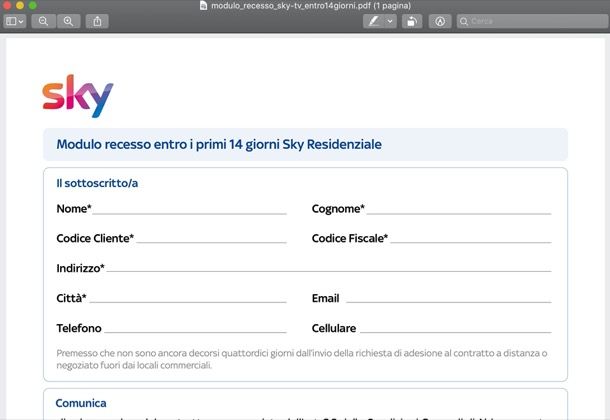The image size is (610, 420).
Task: Click the Sky logo in the document
Action: (x=78, y=96)
